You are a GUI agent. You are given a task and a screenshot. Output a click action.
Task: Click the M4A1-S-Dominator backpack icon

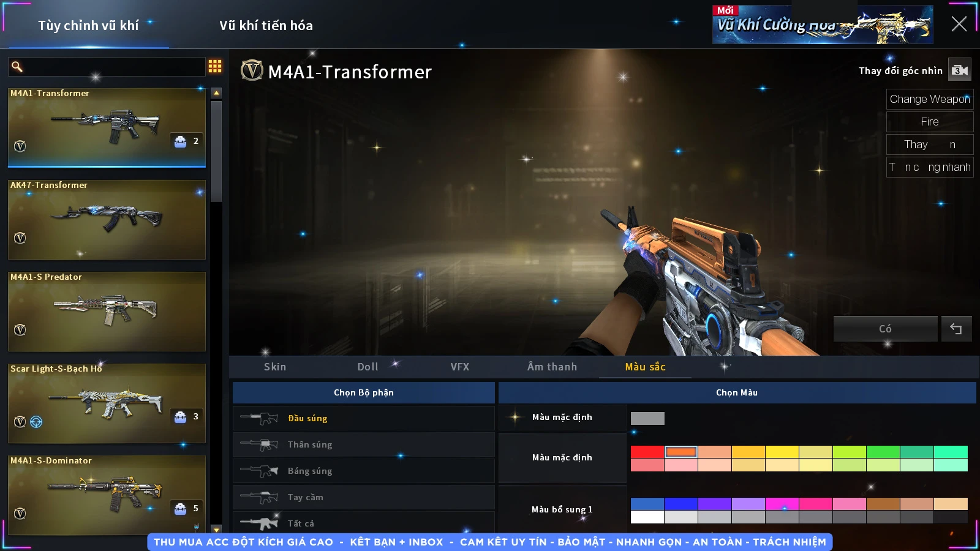(181, 509)
